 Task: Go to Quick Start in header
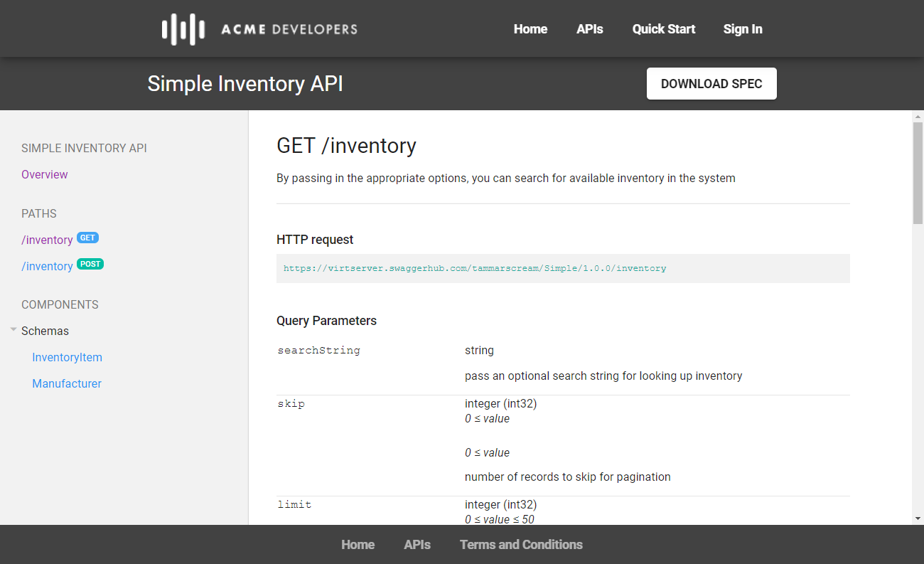point(664,29)
